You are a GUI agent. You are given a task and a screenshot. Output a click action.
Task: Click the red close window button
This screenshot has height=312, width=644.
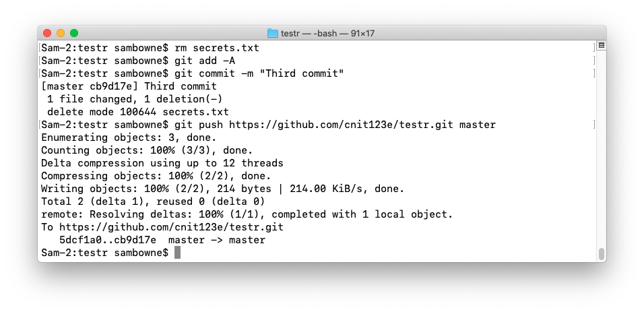47,33
